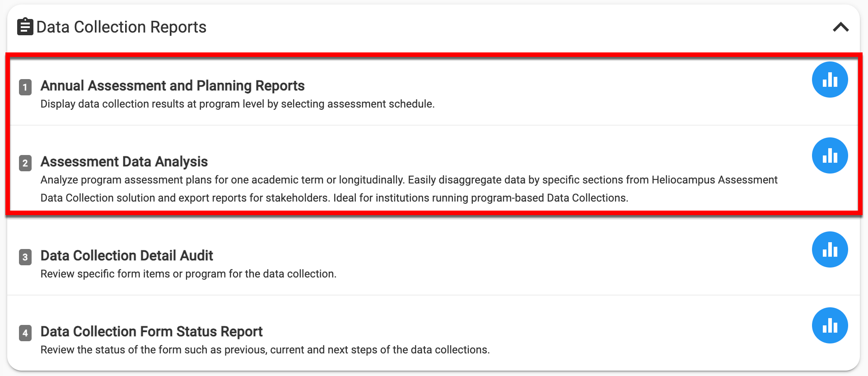Click the description line mentioning export for stakeholders
This screenshot has width=868, height=376.
pos(334,198)
